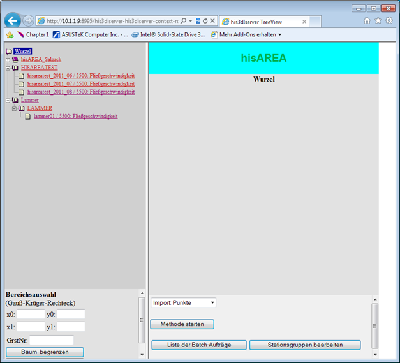Click the open book icon beside HISAREA TEST
Screen dimensions: 400x363
point(15,67)
